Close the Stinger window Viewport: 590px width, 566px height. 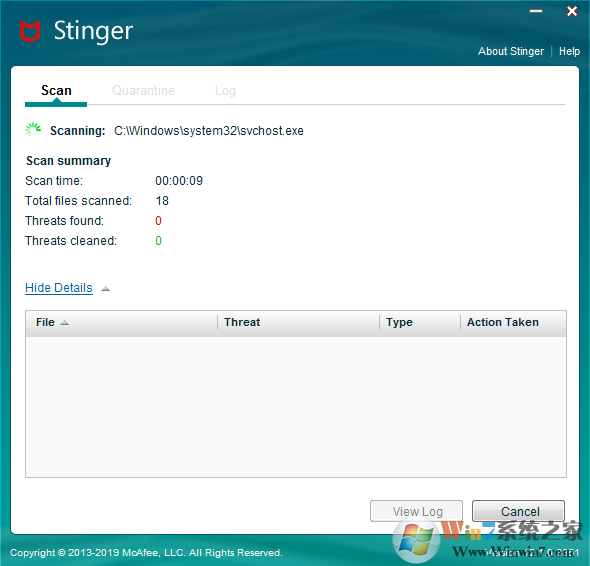tap(572, 11)
